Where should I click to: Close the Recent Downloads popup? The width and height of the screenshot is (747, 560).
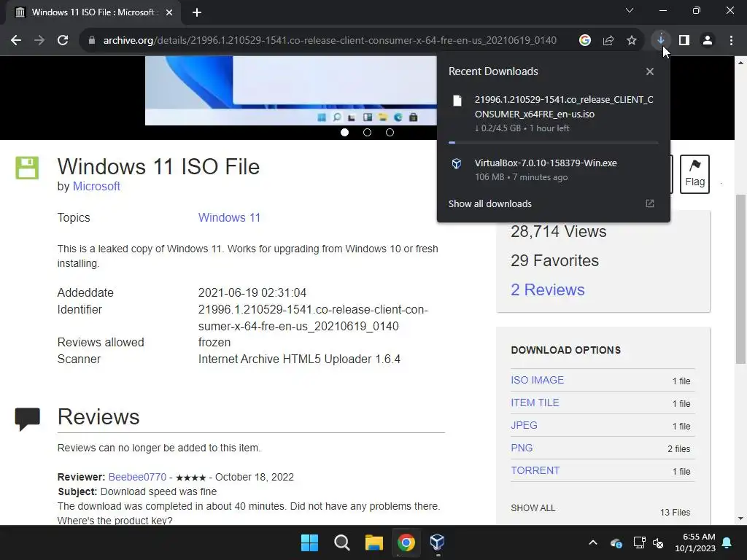[x=649, y=71]
